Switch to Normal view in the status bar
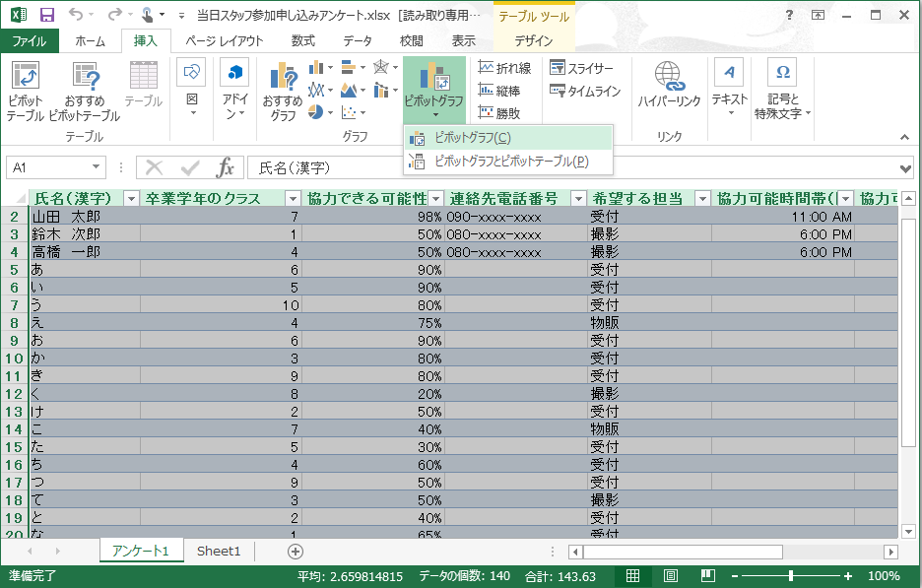The width and height of the screenshot is (922, 588). [632, 575]
